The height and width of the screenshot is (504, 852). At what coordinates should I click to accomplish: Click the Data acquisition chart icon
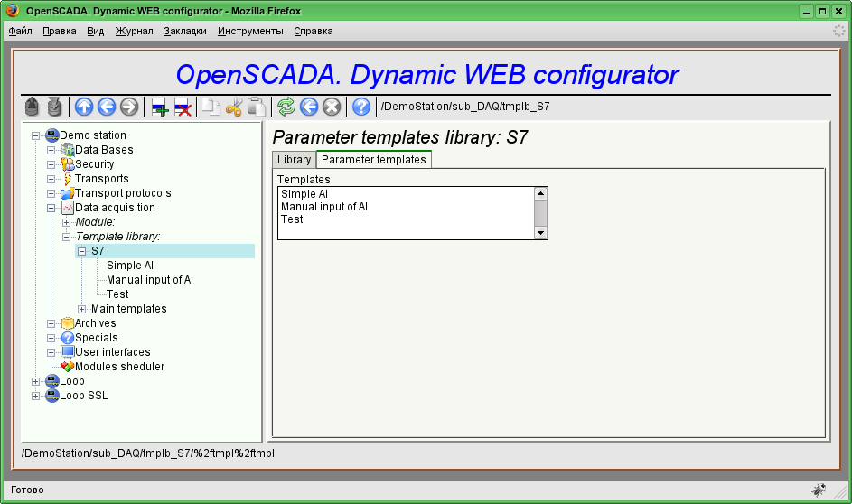click(x=68, y=208)
